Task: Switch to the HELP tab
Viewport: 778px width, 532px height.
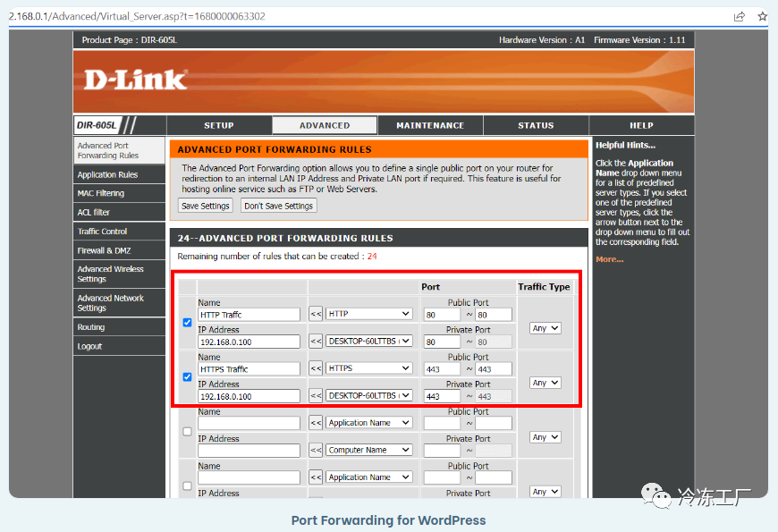Action: tap(641, 125)
